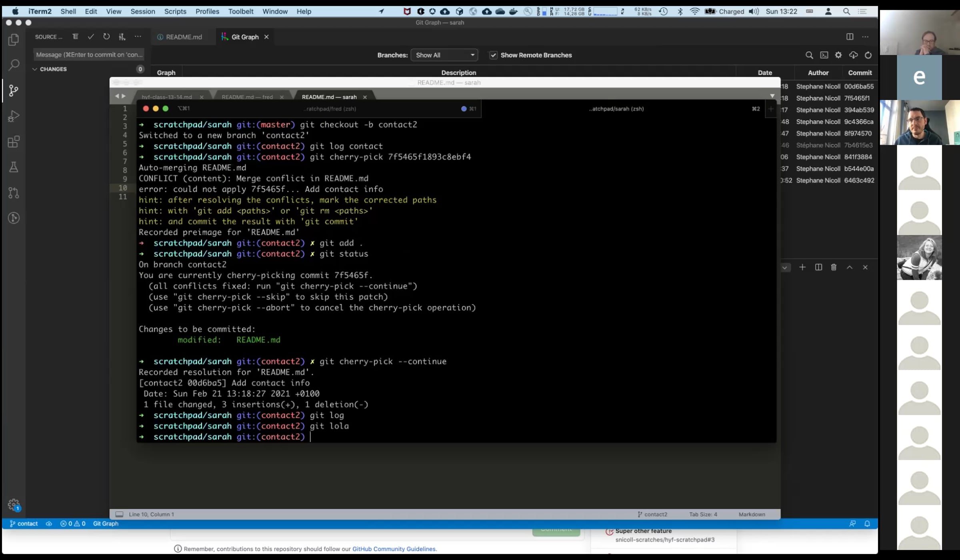Image resolution: width=960 pixels, height=560 pixels.
Task: Click the new terminal plus icon in panel
Action: [802, 267]
